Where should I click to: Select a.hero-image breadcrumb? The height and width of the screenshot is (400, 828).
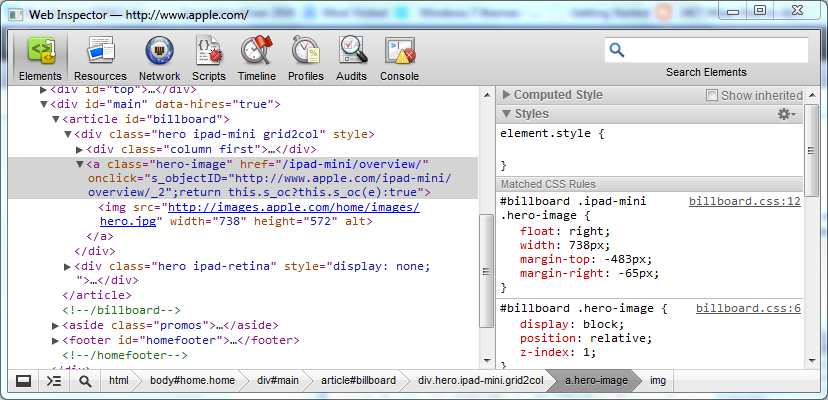click(596, 380)
